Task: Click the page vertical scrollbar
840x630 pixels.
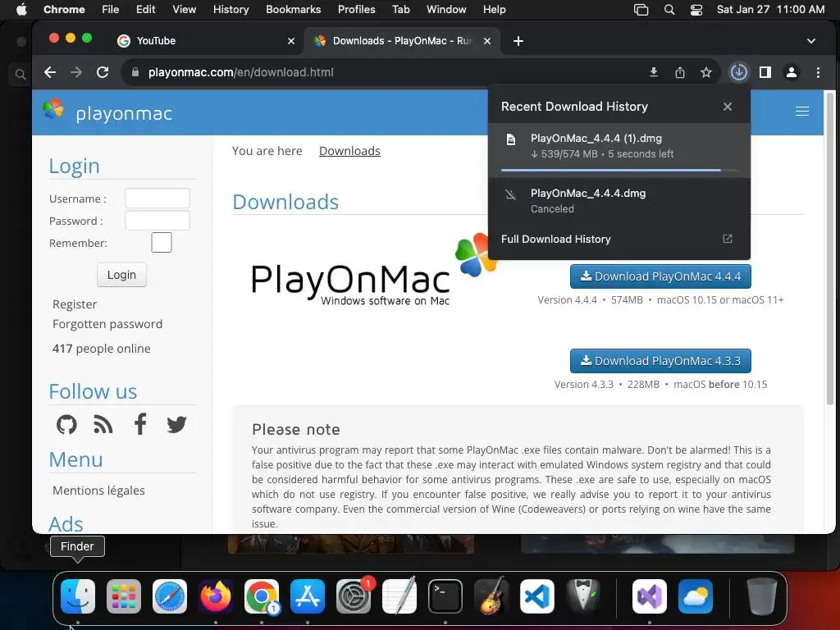Action: (x=830, y=249)
